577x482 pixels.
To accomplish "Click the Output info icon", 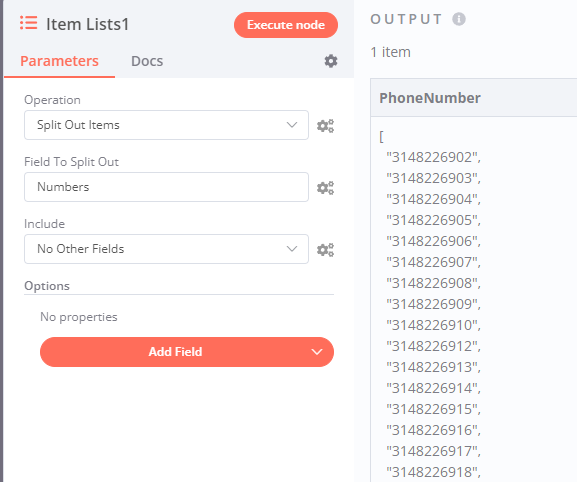I will click(459, 19).
